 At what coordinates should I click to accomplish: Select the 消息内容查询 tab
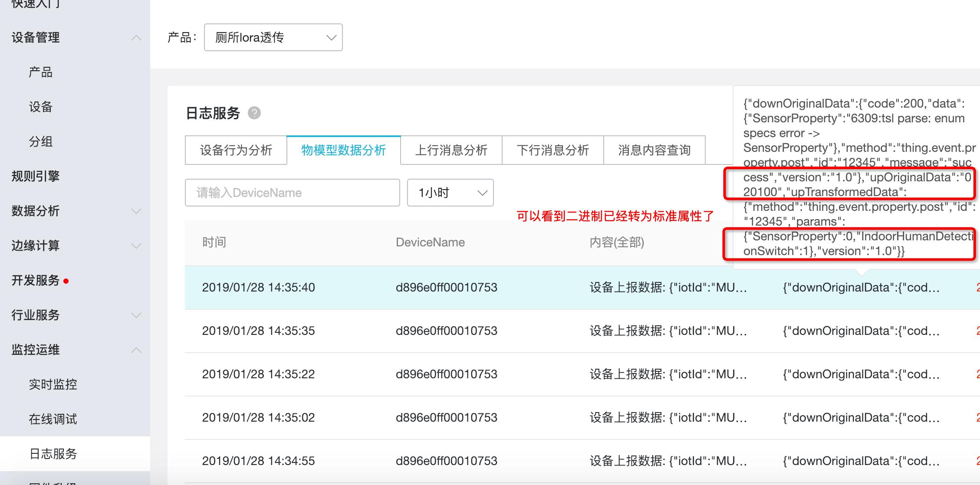click(x=654, y=150)
